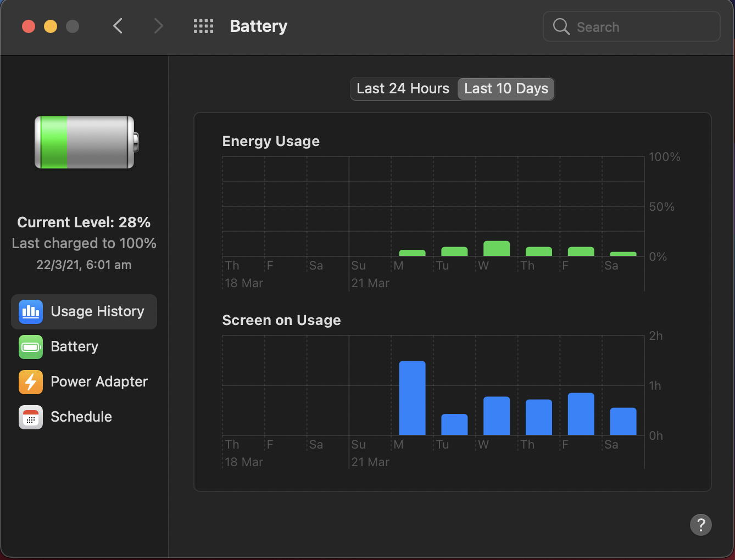
Task: Click Tuesday's blue screen usage bar
Action: (454, 424)
